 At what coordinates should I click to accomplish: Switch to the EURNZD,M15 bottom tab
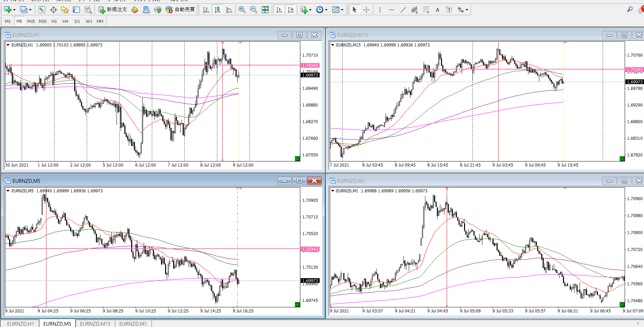point(95,324)
